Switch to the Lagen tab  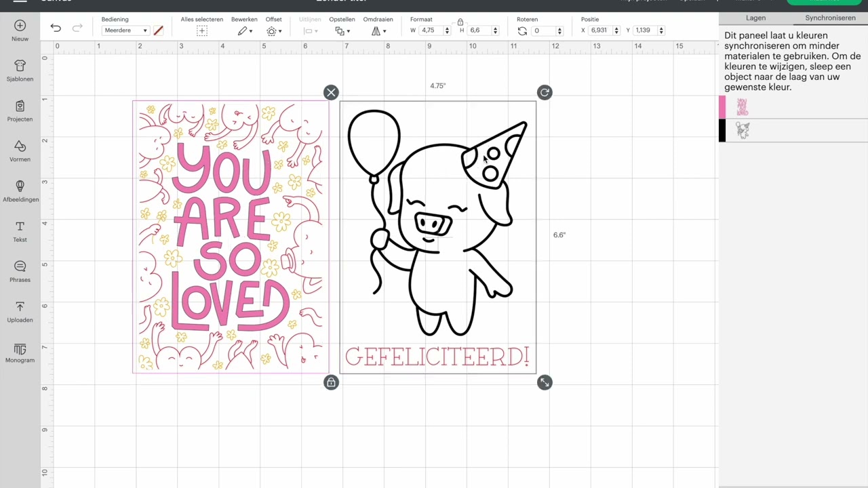[755, 18]
